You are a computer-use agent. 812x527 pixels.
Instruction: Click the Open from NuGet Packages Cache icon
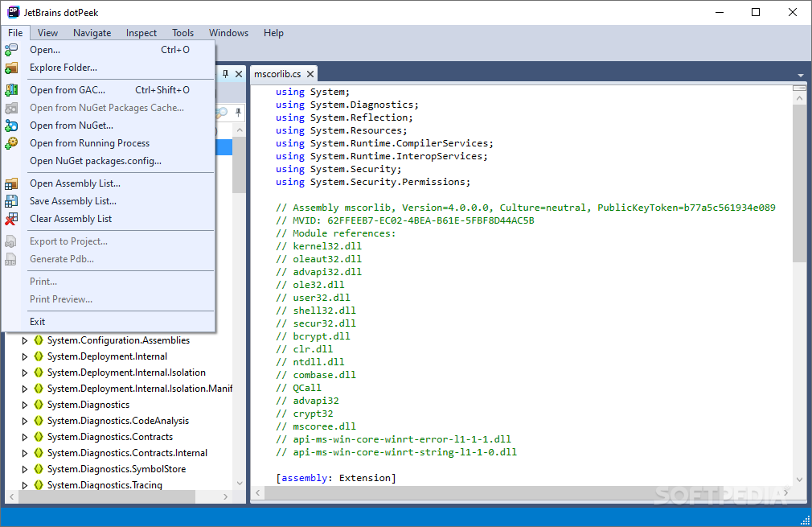[11, 108]
